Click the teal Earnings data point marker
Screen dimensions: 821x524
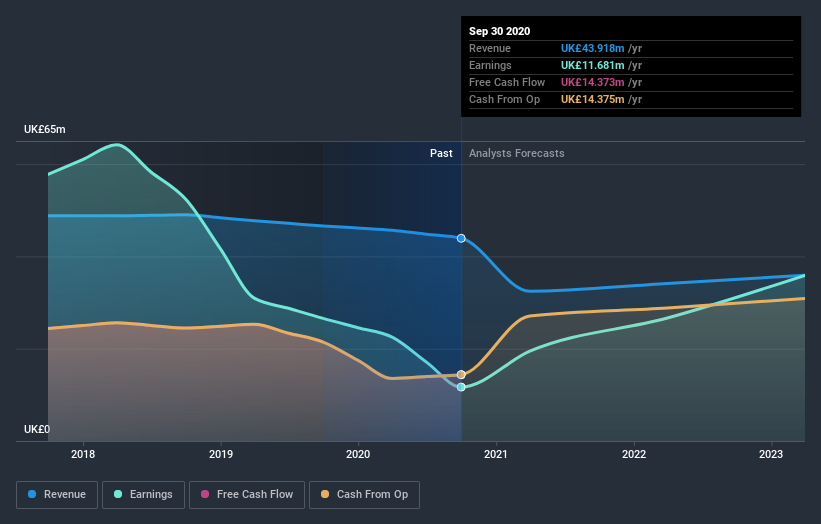pyautogui.click(x=461, y=387)
